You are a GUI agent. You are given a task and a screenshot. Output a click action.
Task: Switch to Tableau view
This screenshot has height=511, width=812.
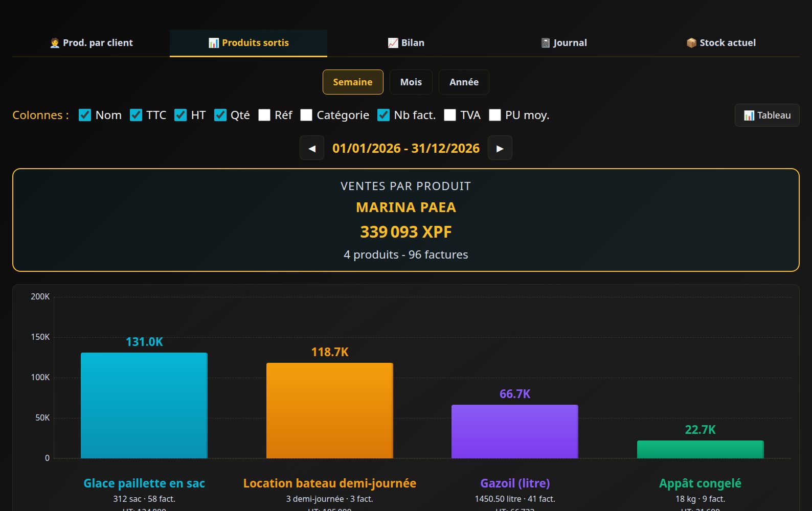point(767,115)
